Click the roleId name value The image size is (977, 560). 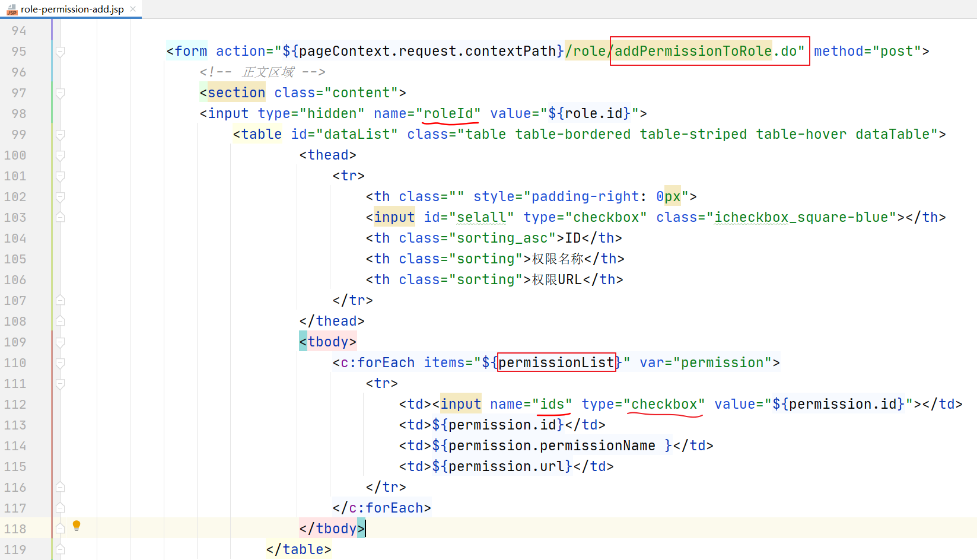[x=448, y=114]
